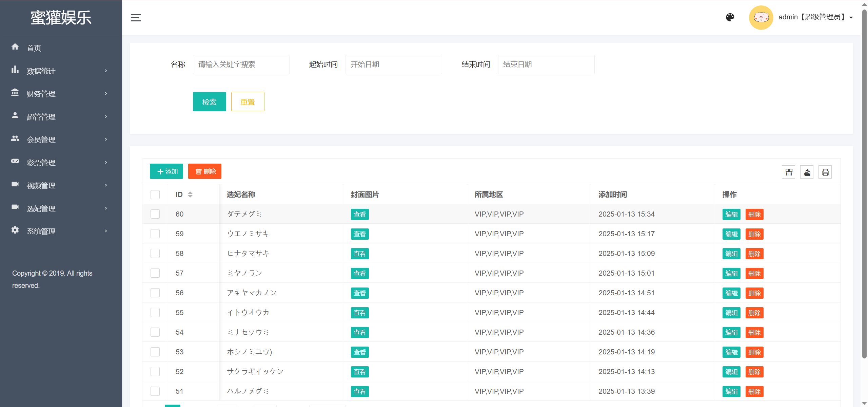Tick the checkbox for row ID 57

[x=155, y=273]
